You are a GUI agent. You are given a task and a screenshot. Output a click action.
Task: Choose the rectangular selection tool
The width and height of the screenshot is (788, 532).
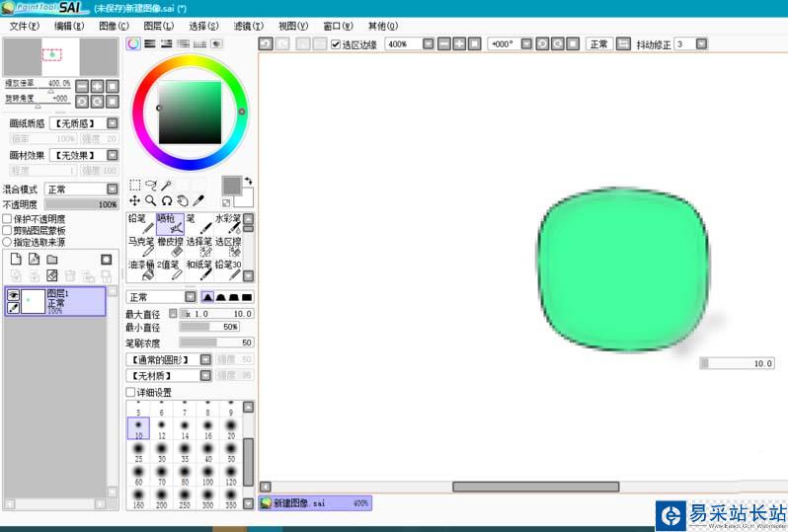(x=134, y=185)
